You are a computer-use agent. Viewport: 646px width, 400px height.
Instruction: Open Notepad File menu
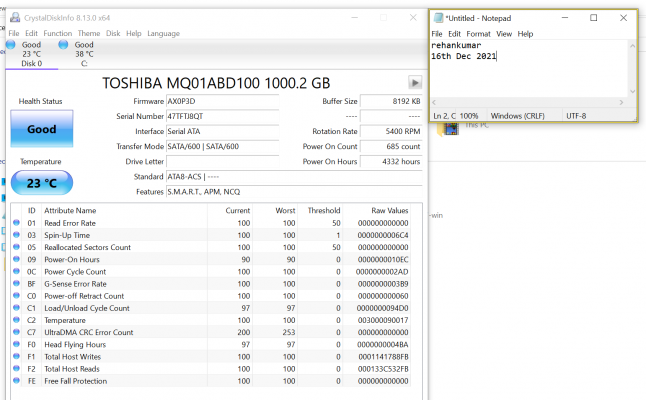tap(437, 34)
